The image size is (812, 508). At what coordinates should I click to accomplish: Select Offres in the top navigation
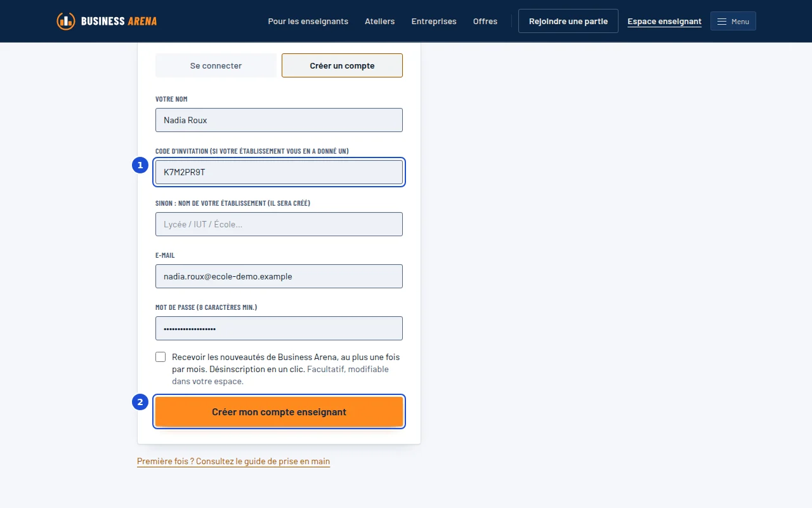(x=485, y=22)
